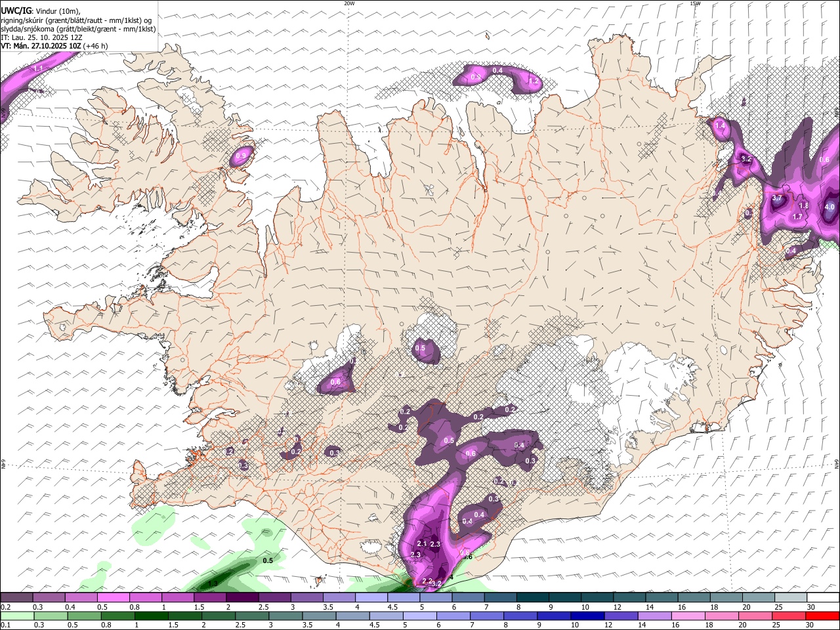
Task: Click the '1.8' precipitation value on the map
Action: click(x=803, y=205)
